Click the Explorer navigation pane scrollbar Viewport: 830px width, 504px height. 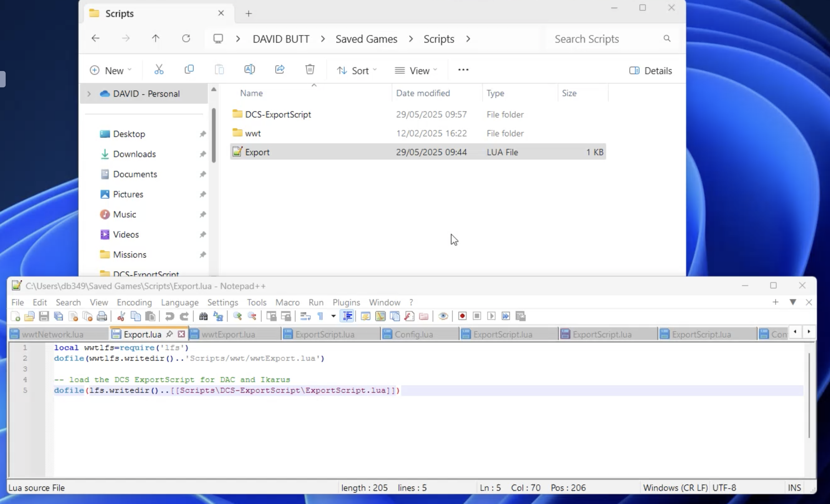click(x=213, y=135)
